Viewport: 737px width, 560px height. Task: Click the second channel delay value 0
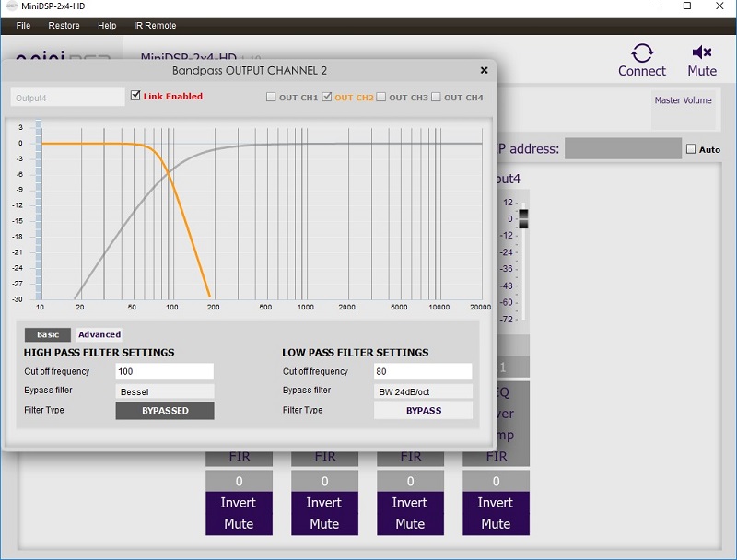pos(324,481)
